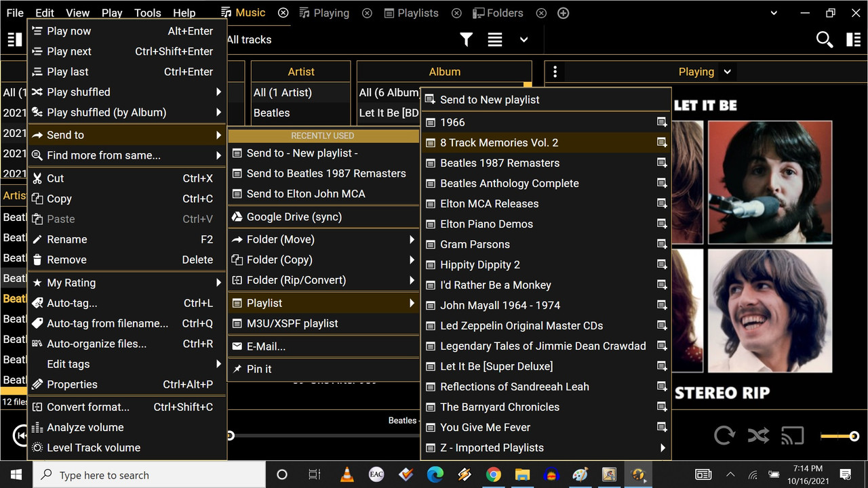Close the Playing tab
The image size is (868, 488).
tap(367, 13)
